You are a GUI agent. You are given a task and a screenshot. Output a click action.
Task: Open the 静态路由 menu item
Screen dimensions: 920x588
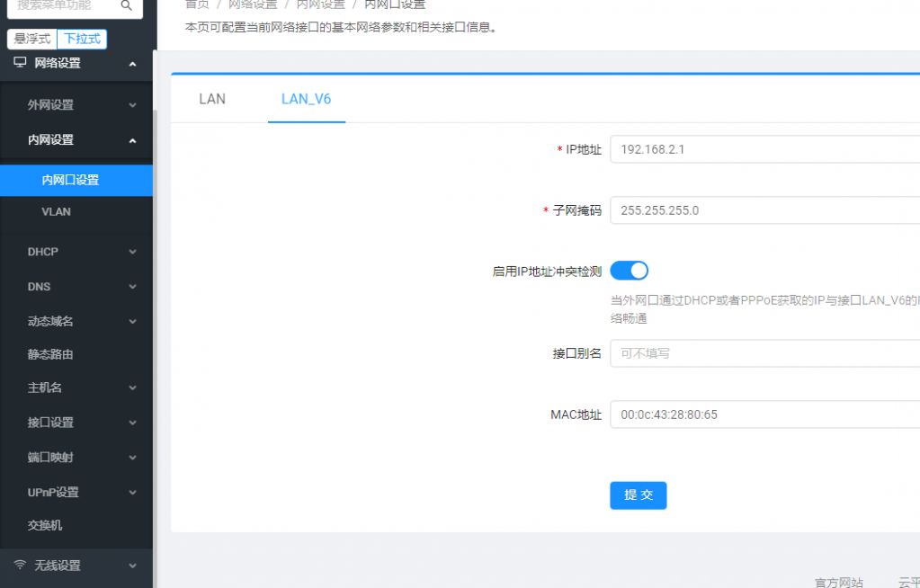(50, 354)
